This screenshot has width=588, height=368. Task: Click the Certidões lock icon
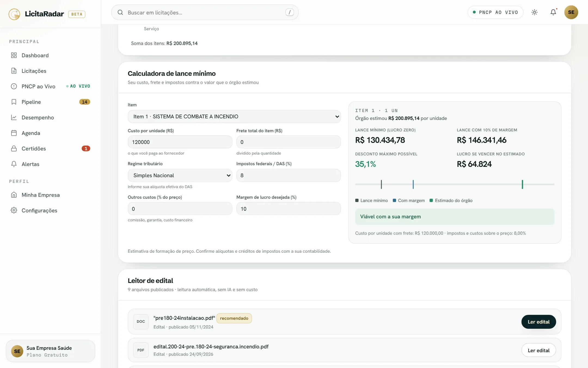[14, 149]
